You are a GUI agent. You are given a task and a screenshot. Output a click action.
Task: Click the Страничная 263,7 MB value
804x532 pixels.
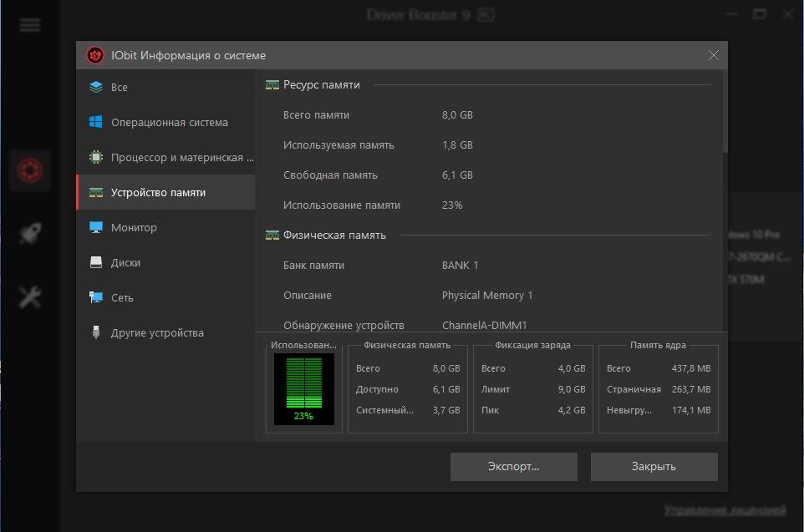[x=691, y=389]
